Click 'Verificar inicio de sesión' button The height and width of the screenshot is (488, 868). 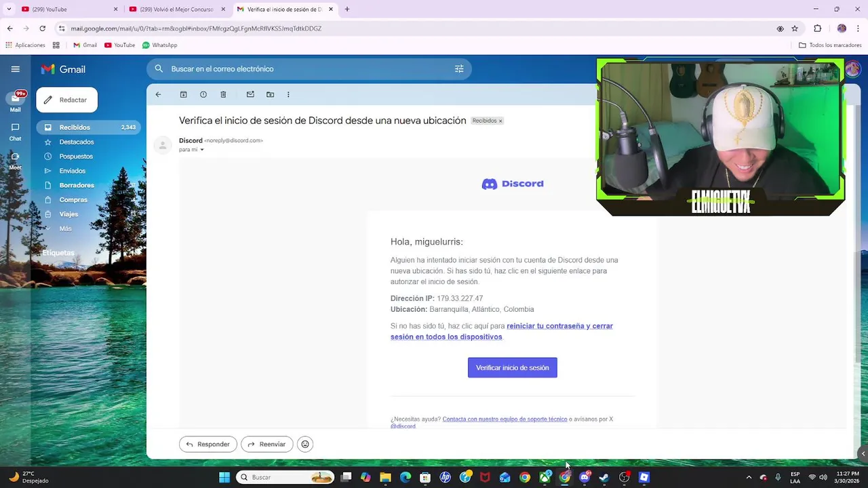pos(512,367)
